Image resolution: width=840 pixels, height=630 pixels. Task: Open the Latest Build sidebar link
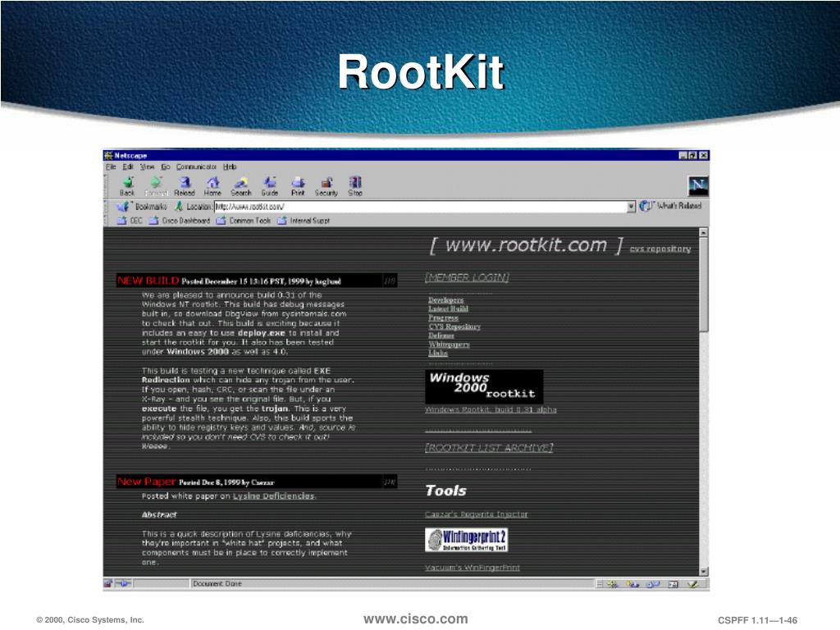[448, 309]
